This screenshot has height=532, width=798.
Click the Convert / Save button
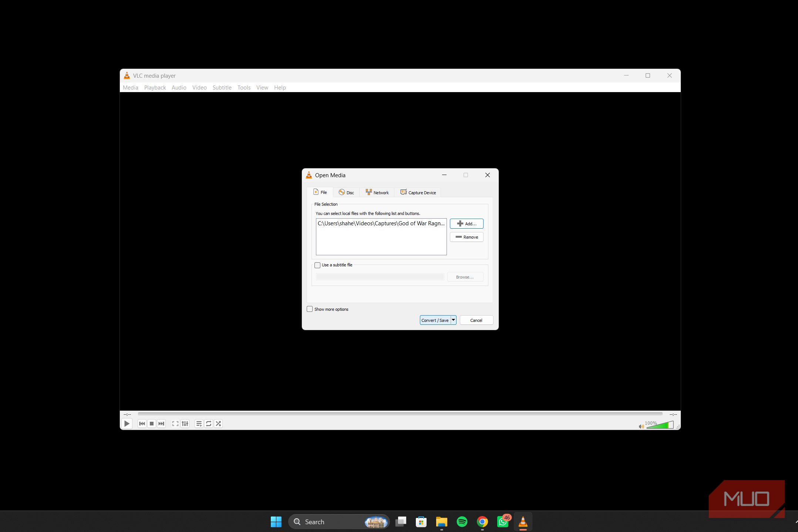click(435, 320)
